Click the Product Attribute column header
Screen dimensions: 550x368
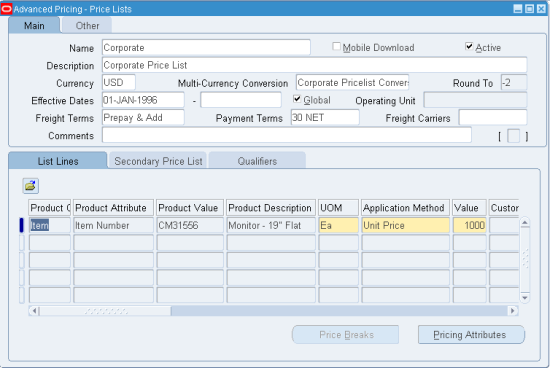coord(113,208)
